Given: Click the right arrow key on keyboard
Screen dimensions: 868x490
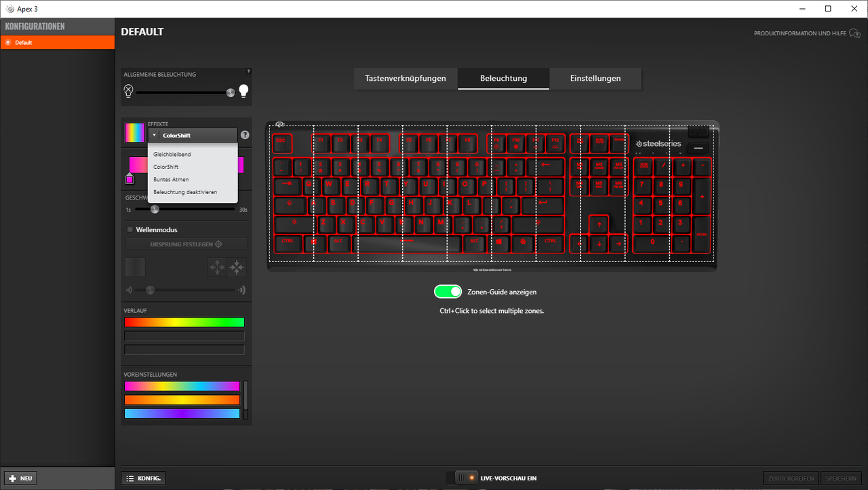Looking at the screenshot, I should (618, 244).
